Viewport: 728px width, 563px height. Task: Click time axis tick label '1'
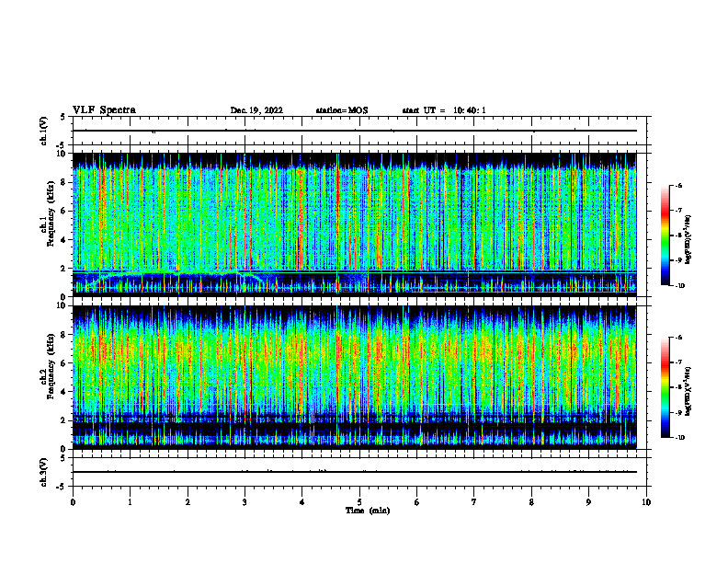point(130,502)
